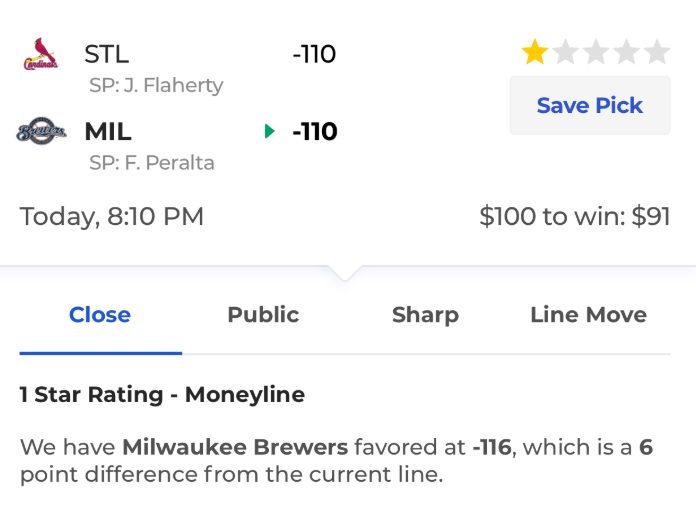This screenshot has height=509, width=696.
Task: Select the first gold star rating
Action: click(535, 52)
